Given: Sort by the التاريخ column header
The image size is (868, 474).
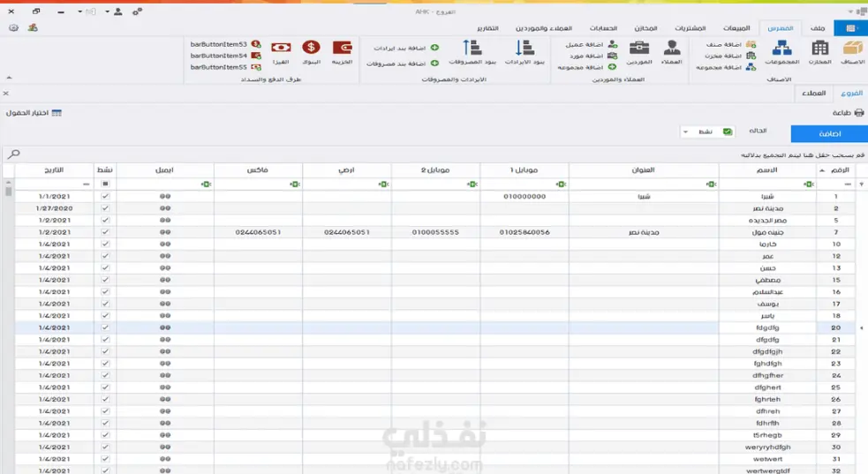Looking at the screenshot, I should tap(54, 170).
